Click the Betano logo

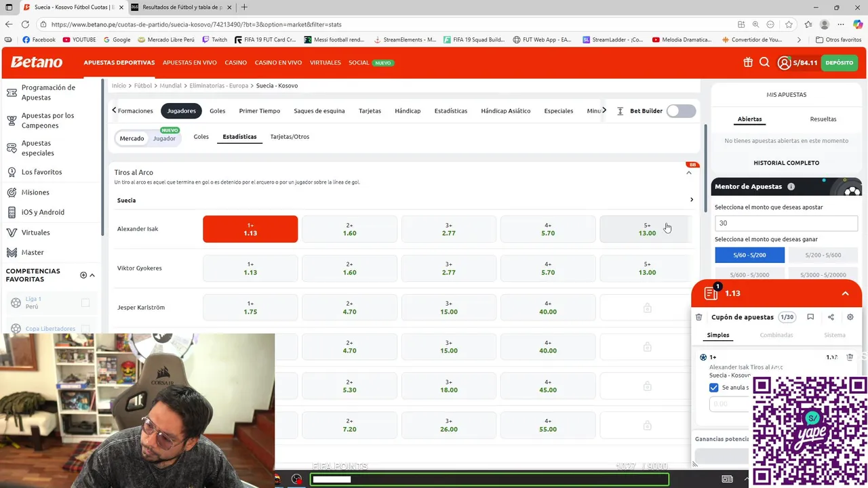[37, 62]
